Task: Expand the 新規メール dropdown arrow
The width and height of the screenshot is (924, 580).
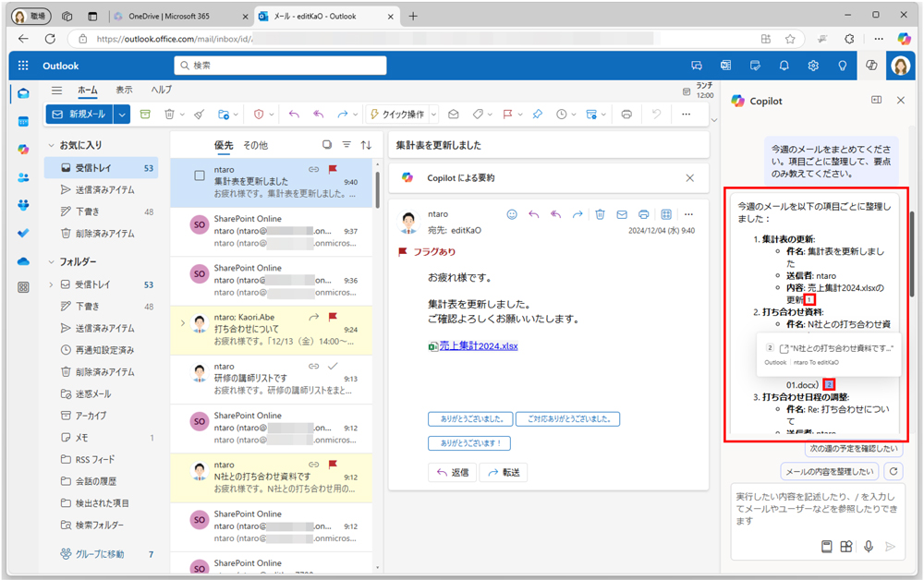Action: tap(122, 114)
